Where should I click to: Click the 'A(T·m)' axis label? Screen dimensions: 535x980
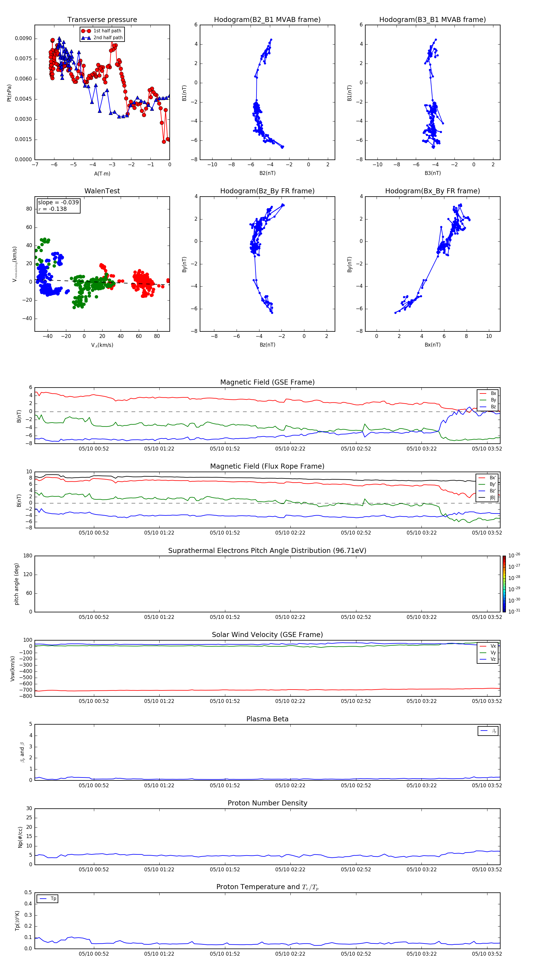pyautogui.click(x=102, y=174)
